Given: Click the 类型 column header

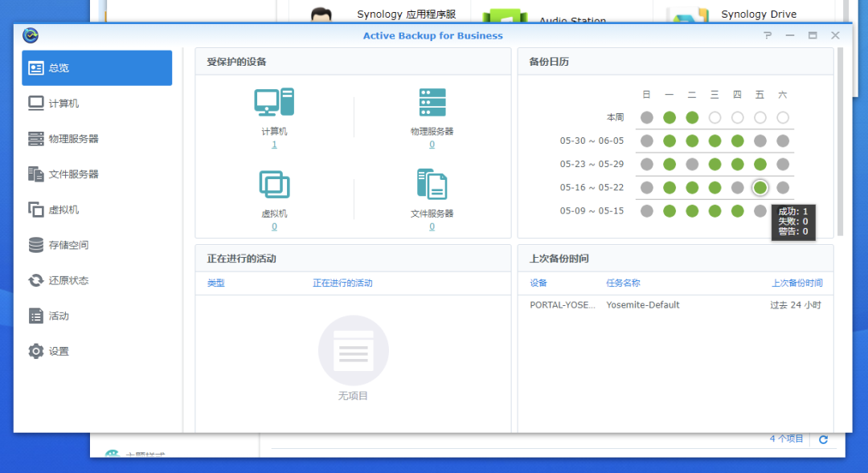Looking at the screenshot, I should tap(216, 283).
